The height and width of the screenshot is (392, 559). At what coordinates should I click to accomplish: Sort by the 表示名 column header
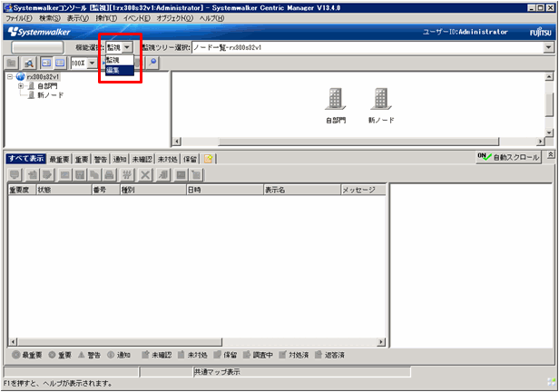point(302,190)
